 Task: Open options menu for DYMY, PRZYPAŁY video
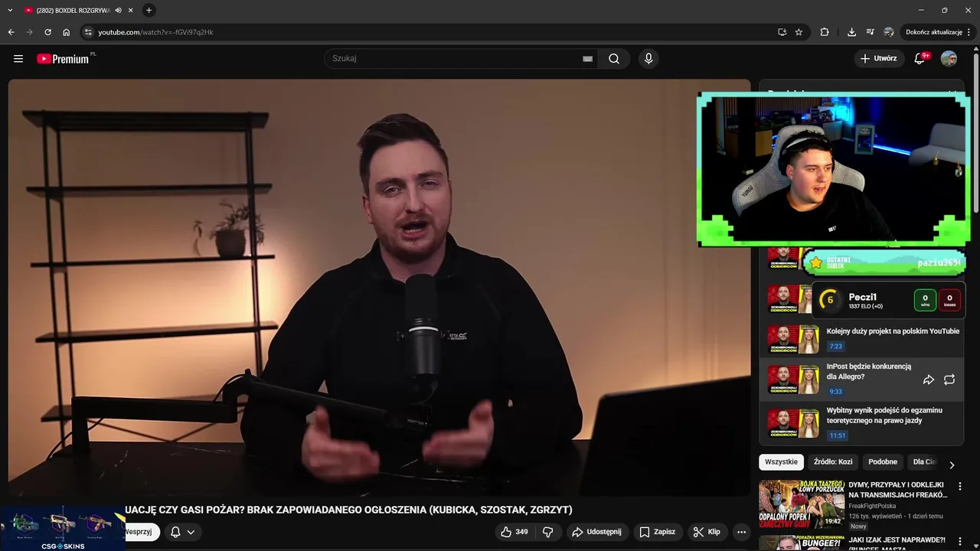[x=960, y=486]
